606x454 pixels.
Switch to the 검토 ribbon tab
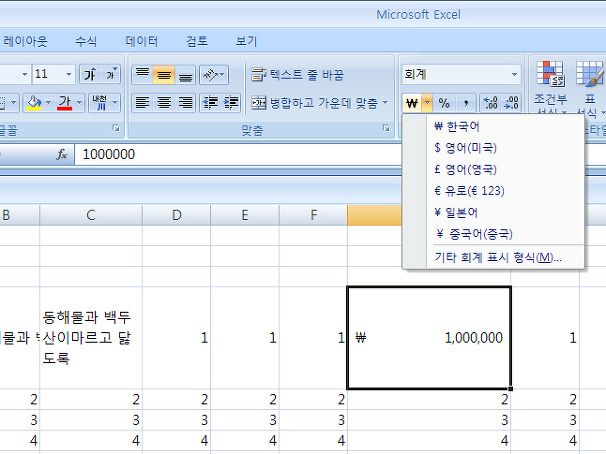pos(197,41)
